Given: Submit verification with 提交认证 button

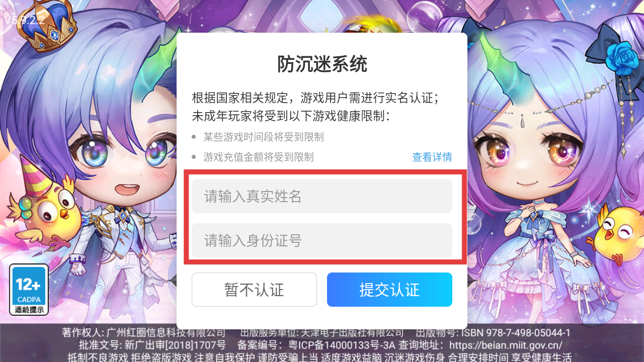Looking at the screenshot, I should click(x=389, y=290).
